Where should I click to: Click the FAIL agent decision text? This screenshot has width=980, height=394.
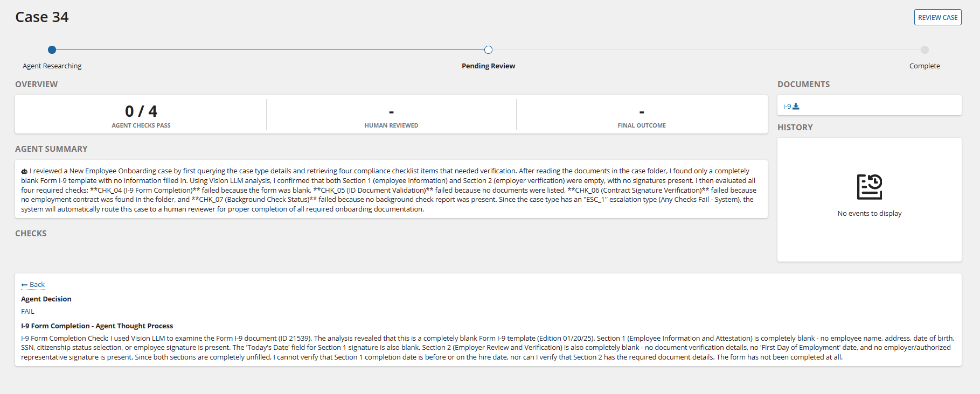pyautogui.click(x=28, y=312)
